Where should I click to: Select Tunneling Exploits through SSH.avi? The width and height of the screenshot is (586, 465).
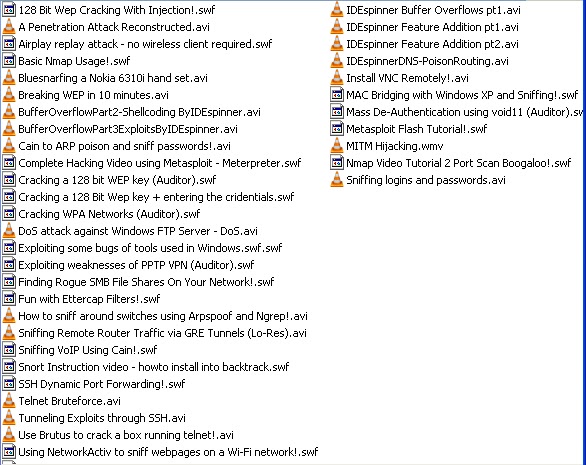(102, 418)
